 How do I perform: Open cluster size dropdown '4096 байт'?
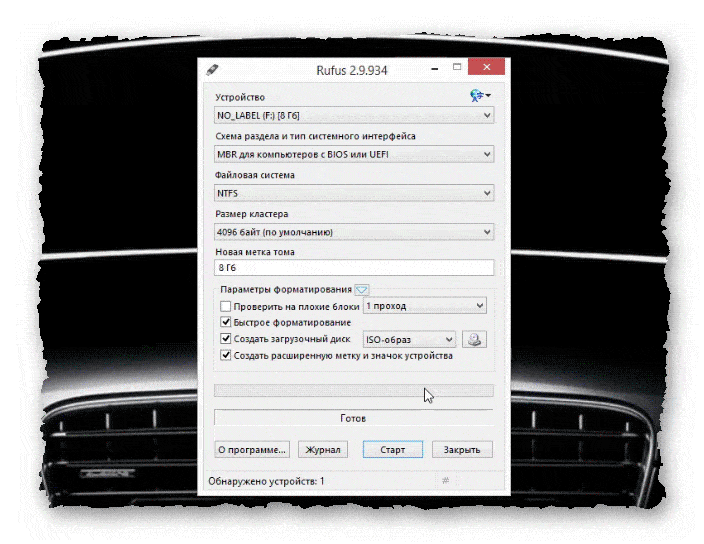354,232
